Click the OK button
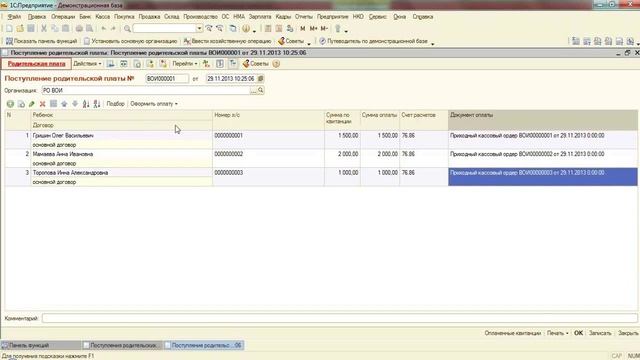640x360 pixels. click(578, 333)
